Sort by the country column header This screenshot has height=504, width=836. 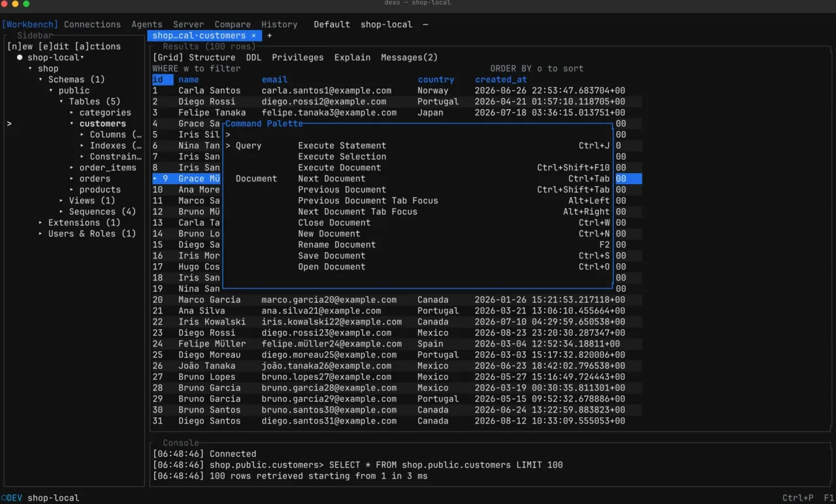tap(436, 80)
